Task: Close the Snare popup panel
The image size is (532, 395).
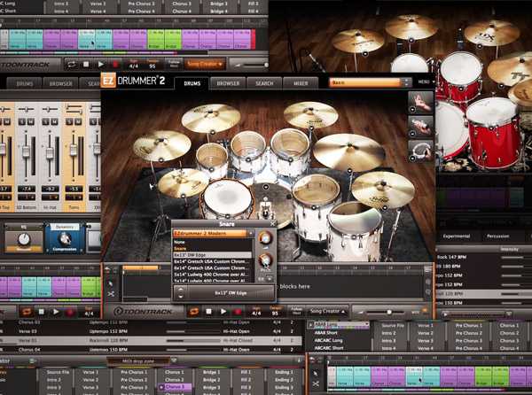Action: tap(272, 223)
